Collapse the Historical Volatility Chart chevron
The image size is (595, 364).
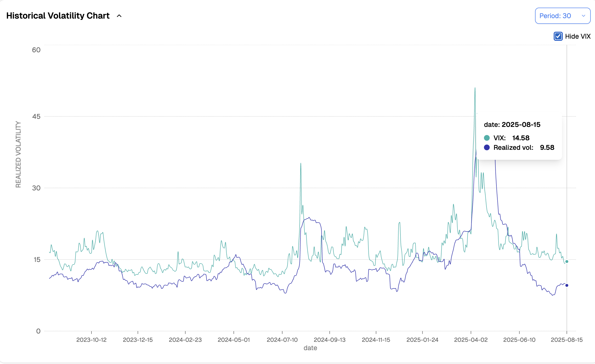[119, 16]
